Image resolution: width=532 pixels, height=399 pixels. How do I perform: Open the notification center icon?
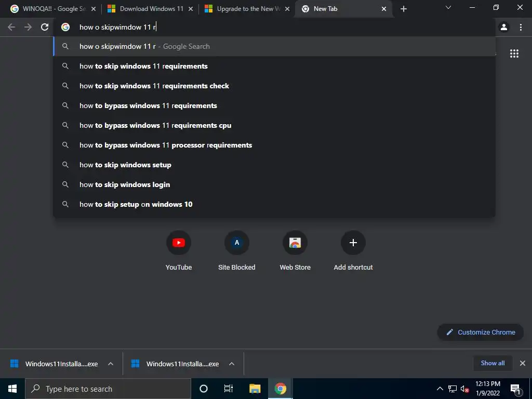[515, 389]
